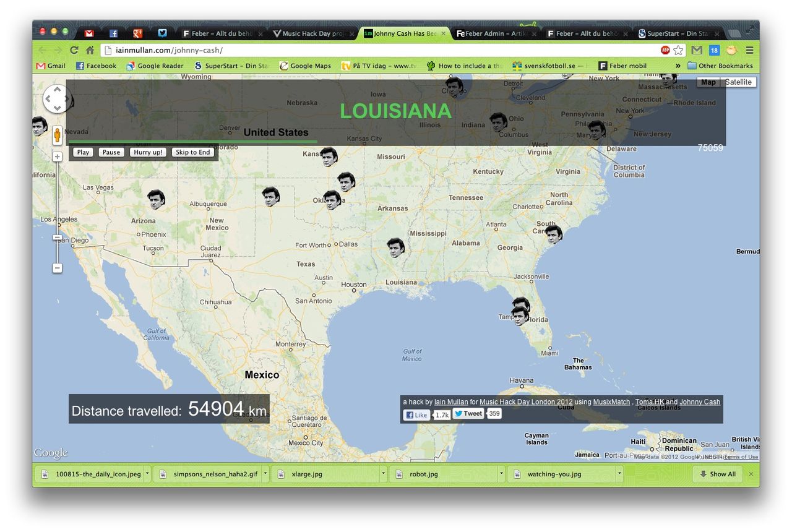Screen dimensions: 792x532
Task: Click the browser forward arrow
Action: (58, 50)
